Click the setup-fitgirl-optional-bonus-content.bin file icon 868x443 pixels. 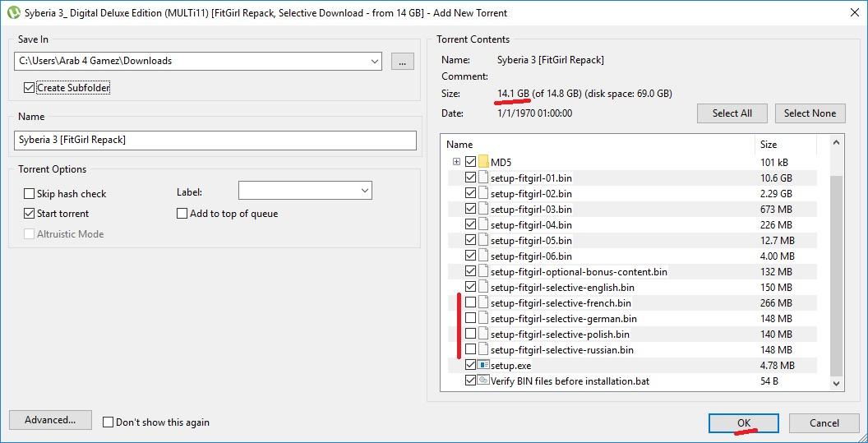(x=483, y=272)
